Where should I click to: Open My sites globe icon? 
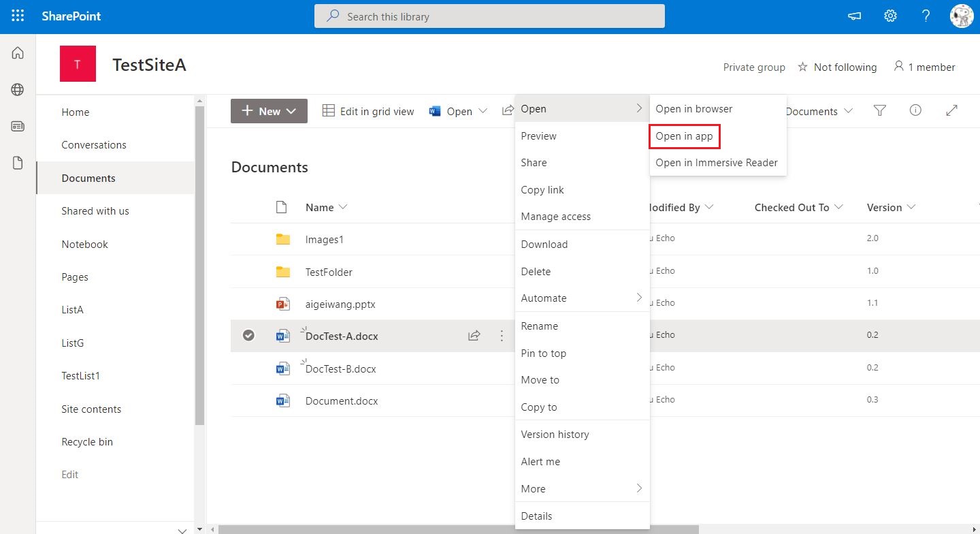[x=18, y=89]
